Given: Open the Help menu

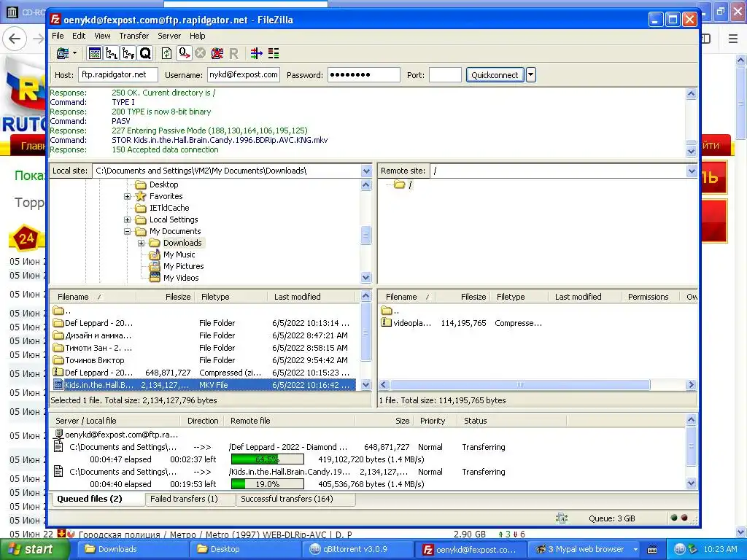Looking at the screenshot, I should (197, 36).
